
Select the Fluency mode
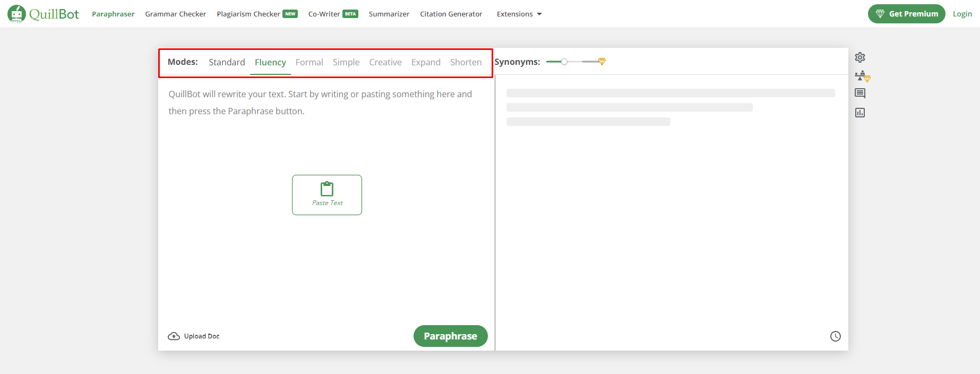coord(270,62)
